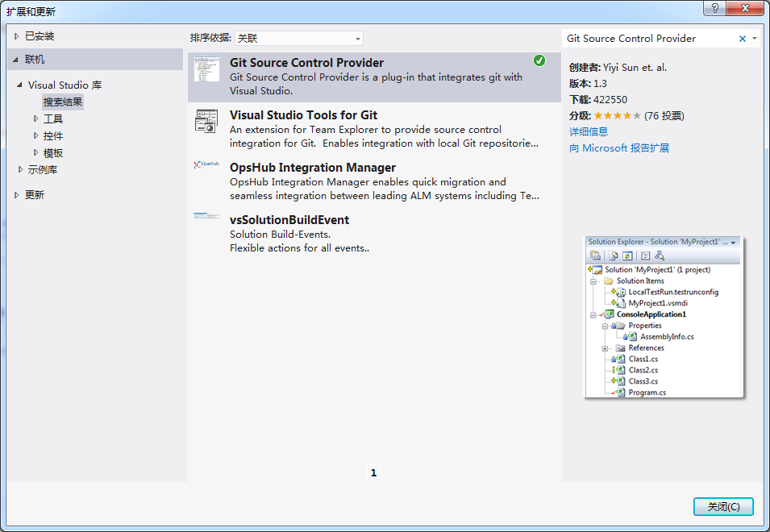Expand the 已安装 category
This screenshot has width=770, height=532.
tap(17, 36)
